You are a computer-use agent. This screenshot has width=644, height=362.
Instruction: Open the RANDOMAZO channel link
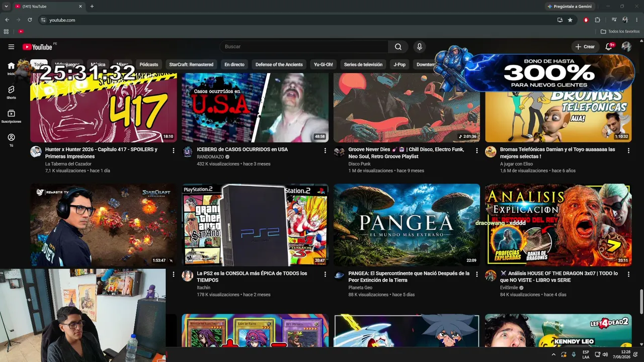(210, 157)
